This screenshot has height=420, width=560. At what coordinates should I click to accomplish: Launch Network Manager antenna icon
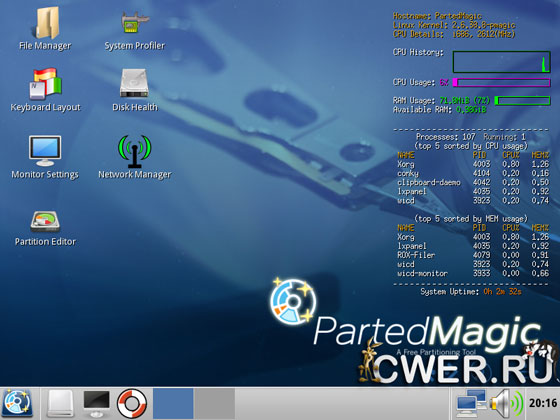135,151
